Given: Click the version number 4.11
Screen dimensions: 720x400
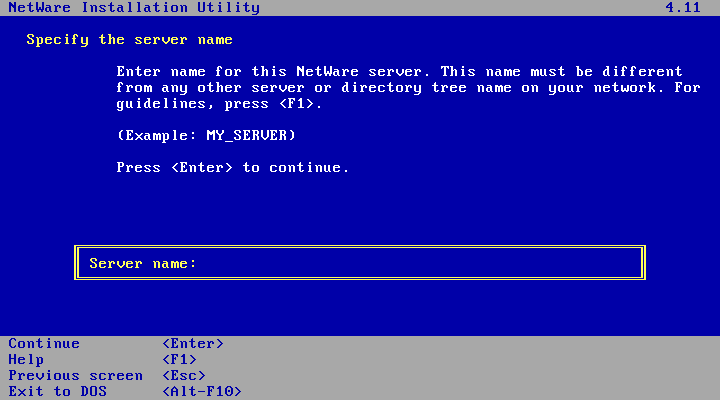Looking at the screenshot, I should (683, 8).
